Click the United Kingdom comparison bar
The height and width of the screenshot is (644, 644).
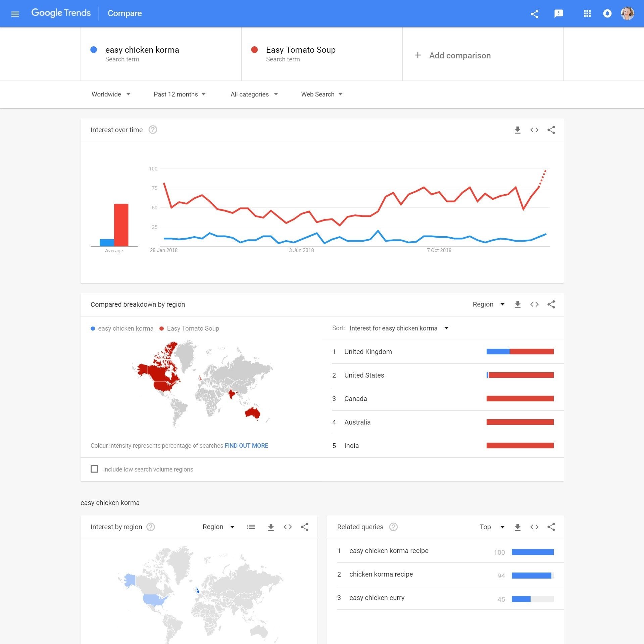click(x=520, y=352)
